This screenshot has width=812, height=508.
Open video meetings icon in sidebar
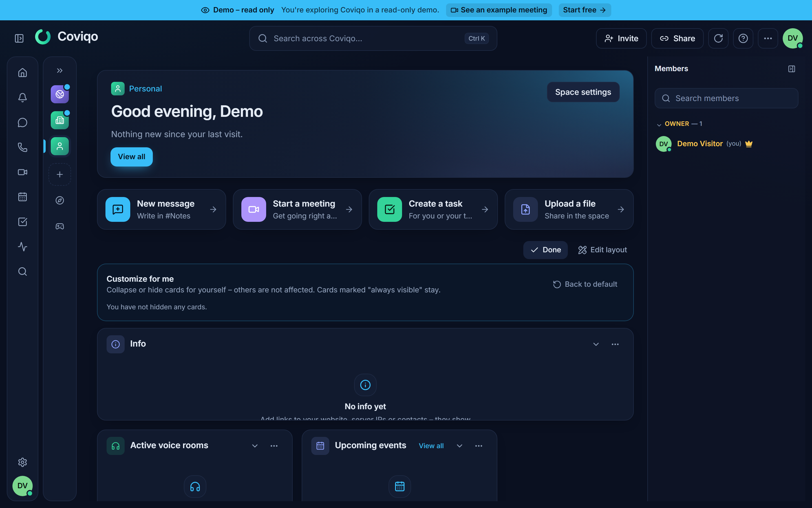pos(23,172)
